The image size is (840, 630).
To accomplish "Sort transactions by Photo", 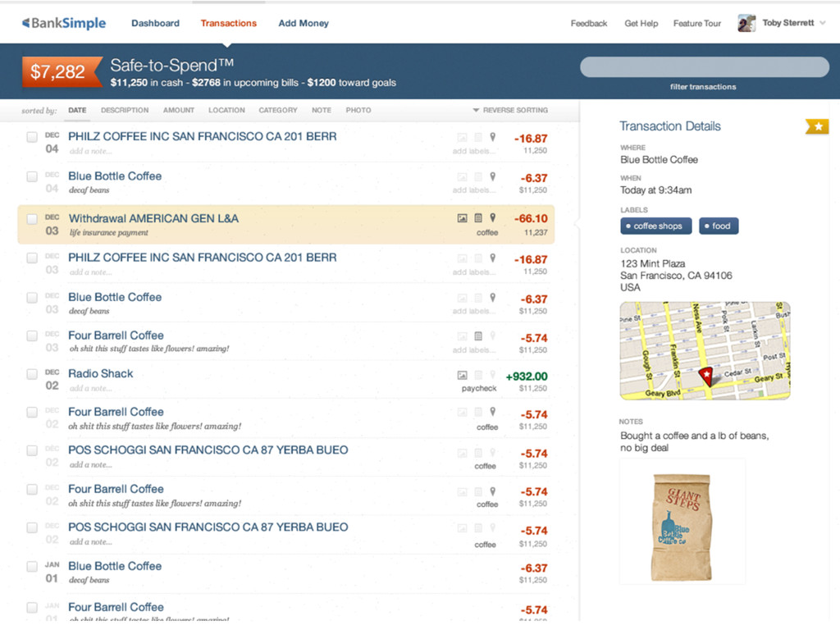I will pyautogui.click(x=358, y=110).
